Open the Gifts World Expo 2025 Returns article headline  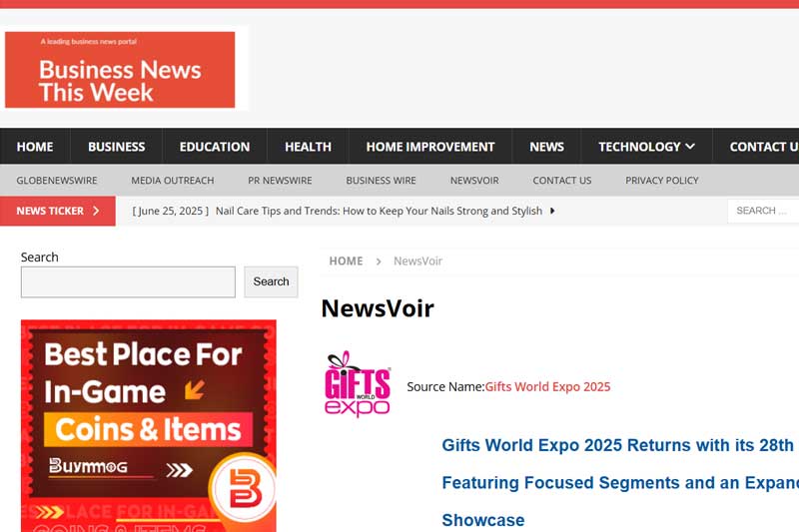pos(620,482)
